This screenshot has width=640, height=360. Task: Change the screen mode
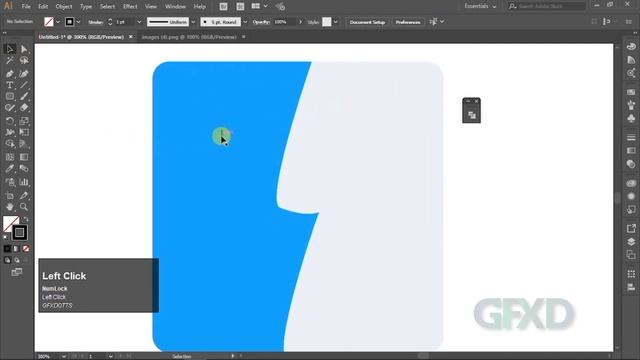(x=17, y=272)
